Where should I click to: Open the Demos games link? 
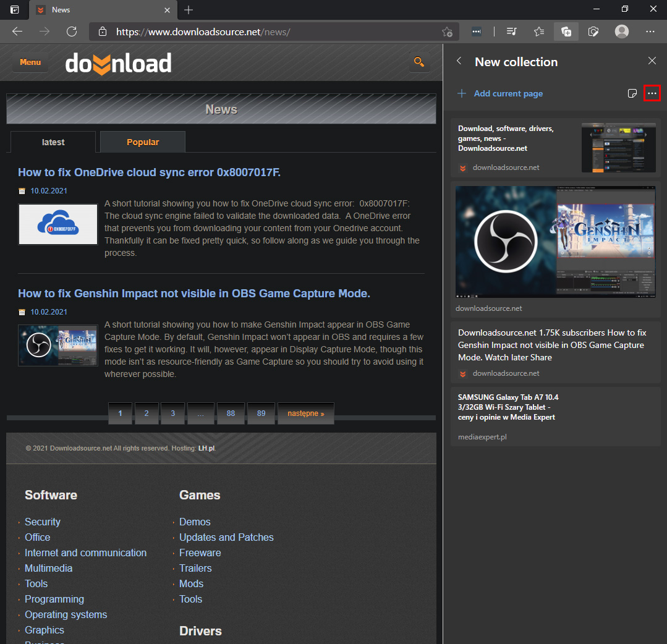point(195,522)
